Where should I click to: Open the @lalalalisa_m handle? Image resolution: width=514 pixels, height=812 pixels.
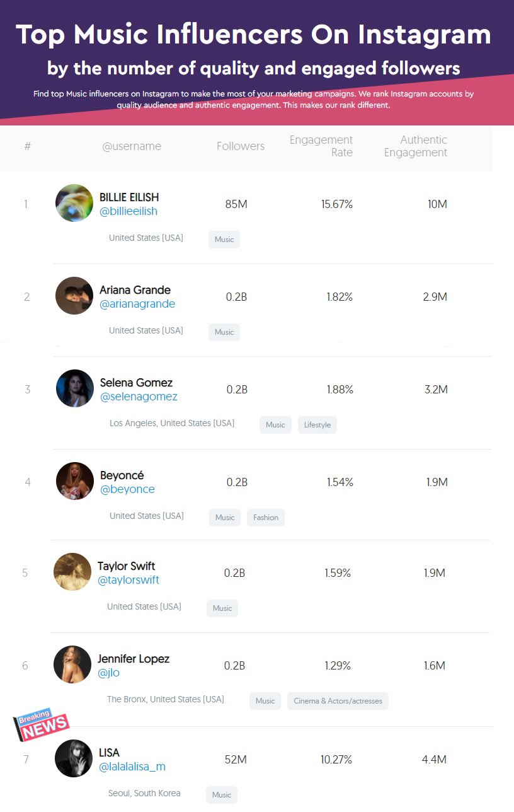click(x=132, y=767)
